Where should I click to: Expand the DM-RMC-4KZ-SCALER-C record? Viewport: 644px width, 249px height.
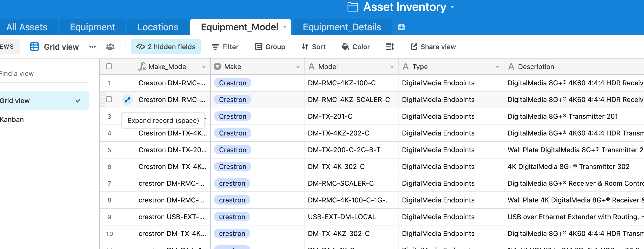[128, 100]
